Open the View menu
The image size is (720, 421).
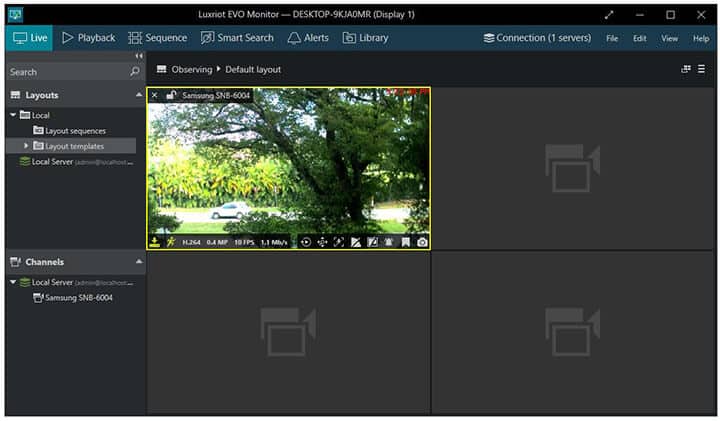(669, 38)
